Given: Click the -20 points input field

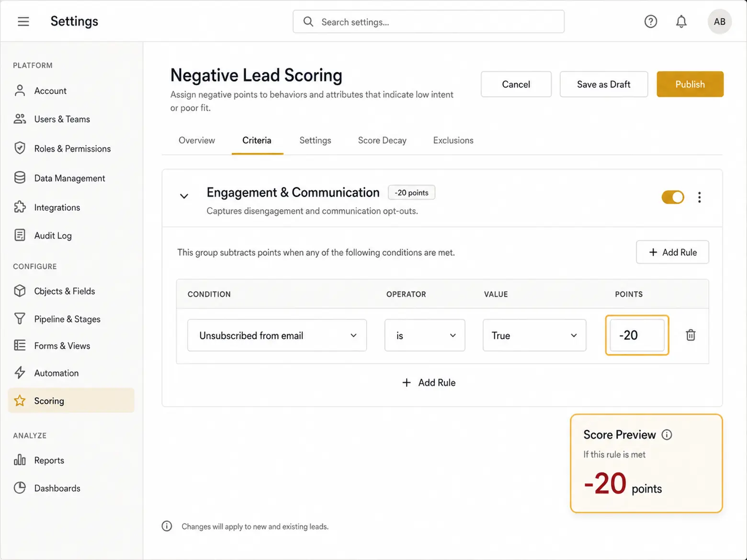Looking at the screenshot, I should [637, 335].
